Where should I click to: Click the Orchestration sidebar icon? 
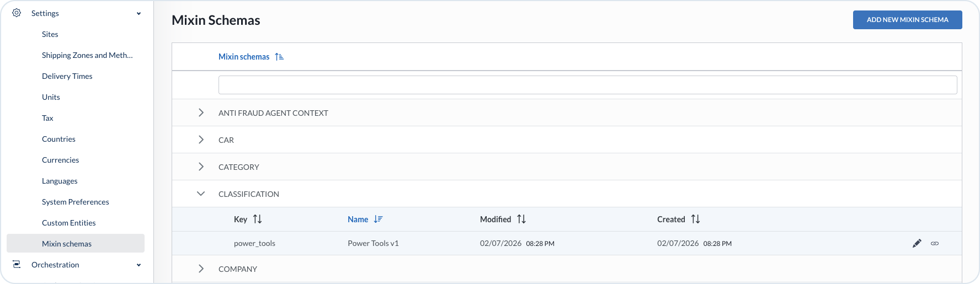click(17, 265)
